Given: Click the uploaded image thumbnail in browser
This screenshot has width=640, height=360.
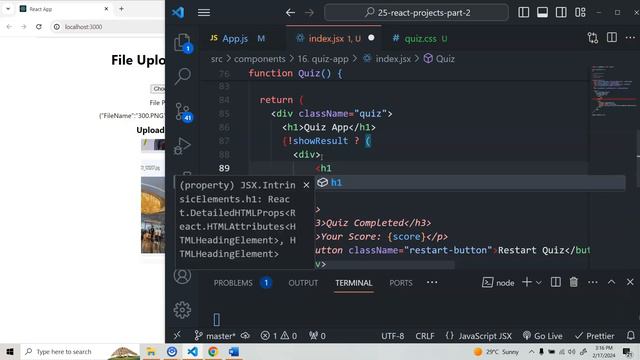Looking at the screenshot, I should [153, 215].
